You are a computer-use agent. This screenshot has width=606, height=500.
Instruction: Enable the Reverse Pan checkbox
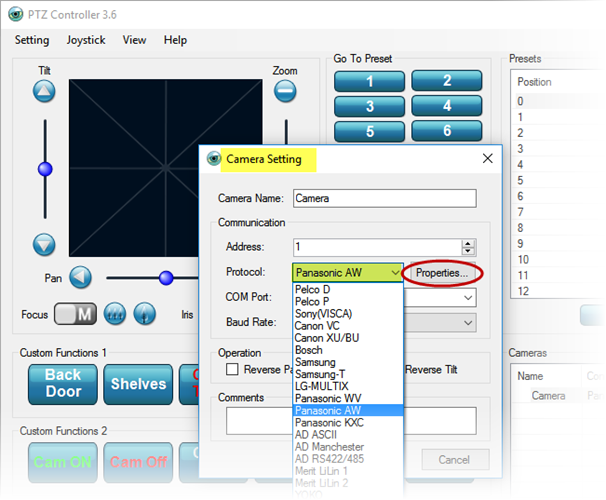(232, 369)
